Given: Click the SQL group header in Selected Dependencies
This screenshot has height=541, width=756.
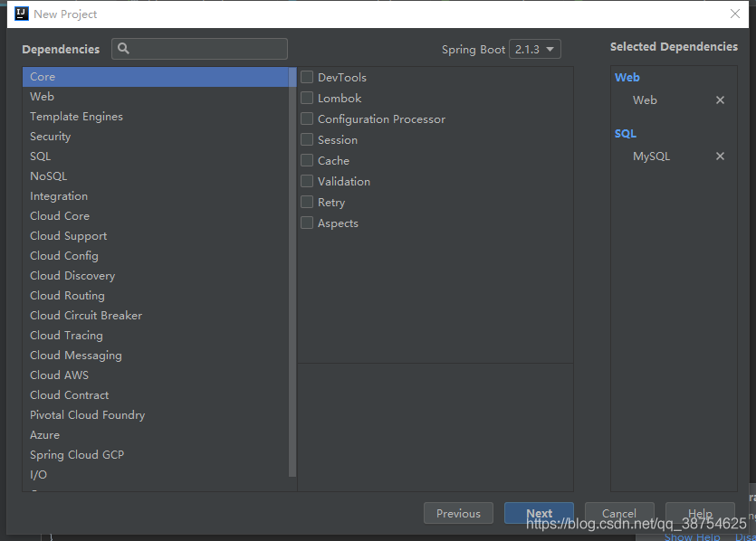Looking at the screenshot, I should point(626,134).
